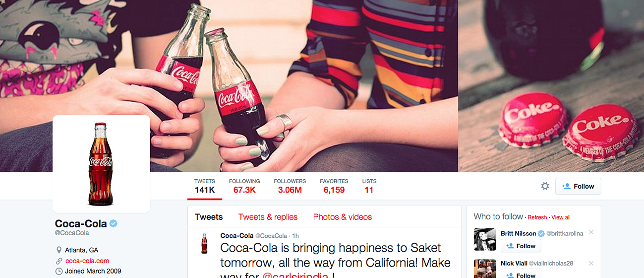The image size is (644, 278).
Task: Show the Tweets count stat
Action: 204,186
